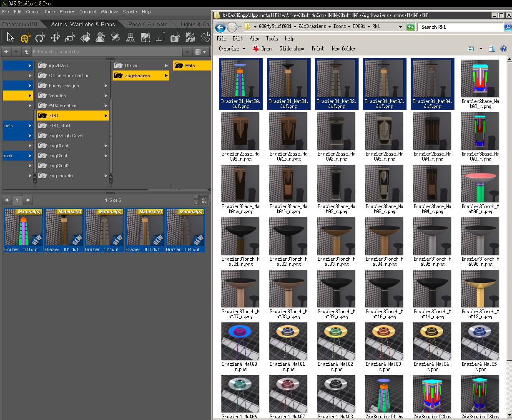Activate the Surface Selection tool
512x420 pixels.
pyautogui.click(x=85, y=38)
